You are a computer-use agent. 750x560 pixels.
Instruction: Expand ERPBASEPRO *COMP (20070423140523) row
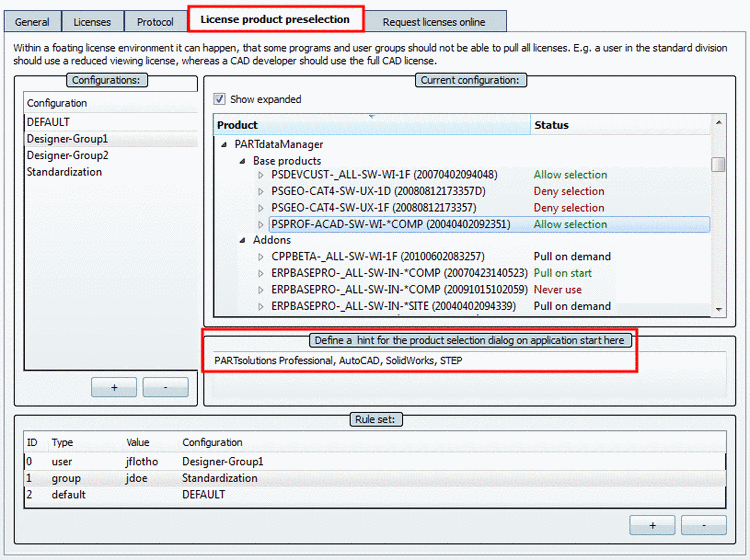[x=261, y=274]
